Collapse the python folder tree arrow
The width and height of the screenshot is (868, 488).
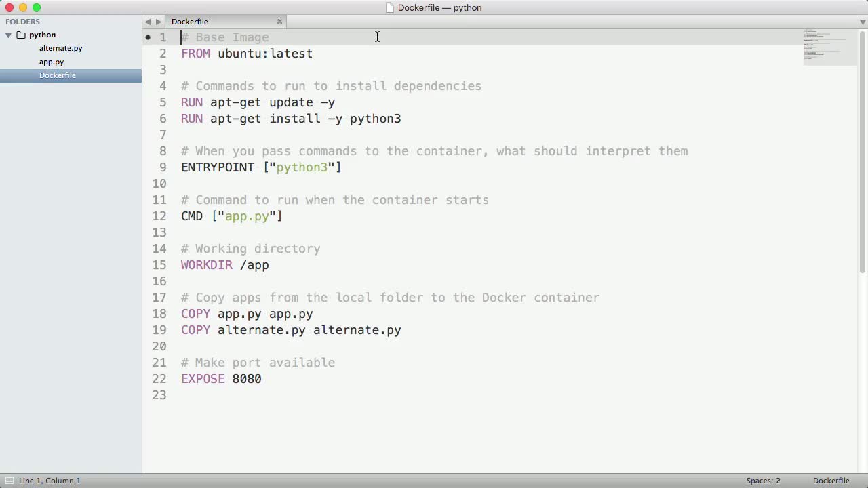point(9,35)
